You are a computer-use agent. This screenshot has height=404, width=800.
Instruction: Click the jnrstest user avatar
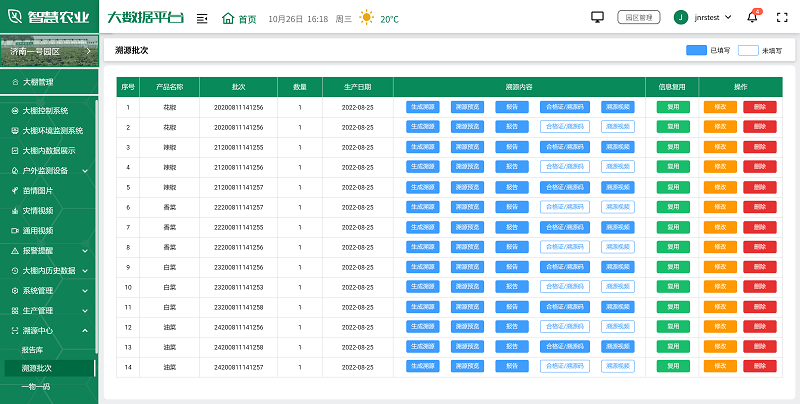[x=681, y=17]
